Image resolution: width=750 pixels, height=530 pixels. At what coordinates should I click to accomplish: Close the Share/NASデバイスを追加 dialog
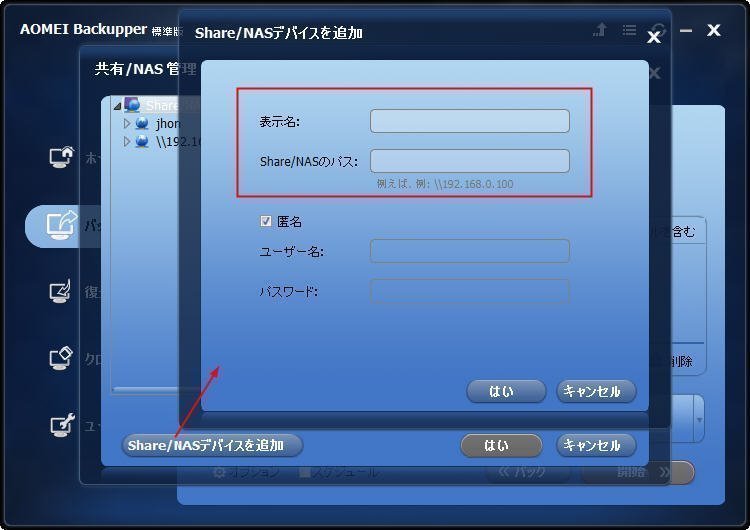click(x=653, y=37)
